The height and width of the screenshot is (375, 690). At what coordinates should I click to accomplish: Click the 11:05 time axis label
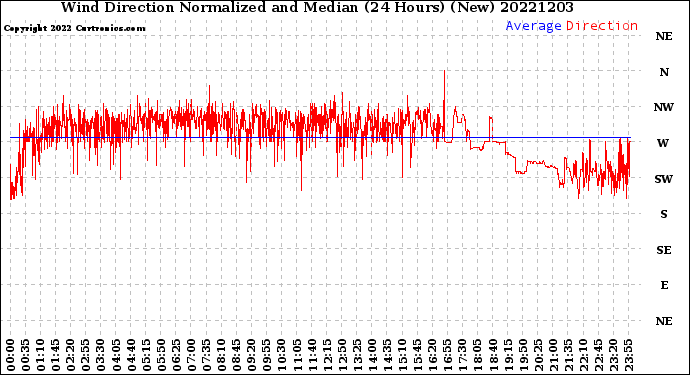(x=296, y=355)
